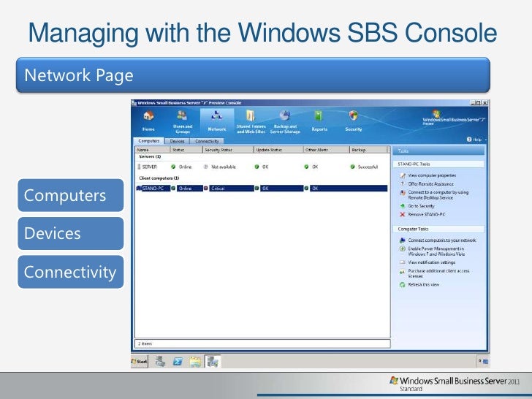The height and width of the screenshot is (399, 532).
Task: Click the Tasks pane header
Action: pos(438,151)
